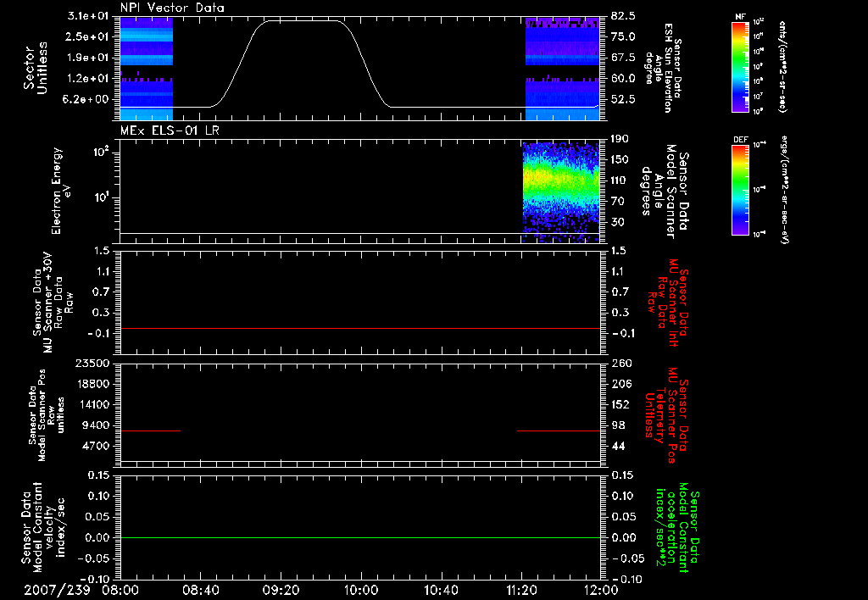Click the '190' scanner angle tick
Viewport: 868px width, 600px height.
[620, 139]
